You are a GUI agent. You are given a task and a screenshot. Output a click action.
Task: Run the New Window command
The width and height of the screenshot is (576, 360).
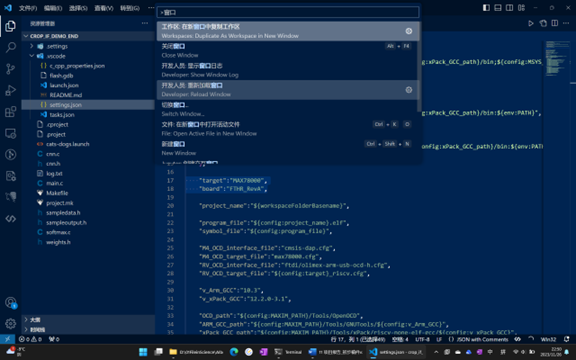coord(287,148)
